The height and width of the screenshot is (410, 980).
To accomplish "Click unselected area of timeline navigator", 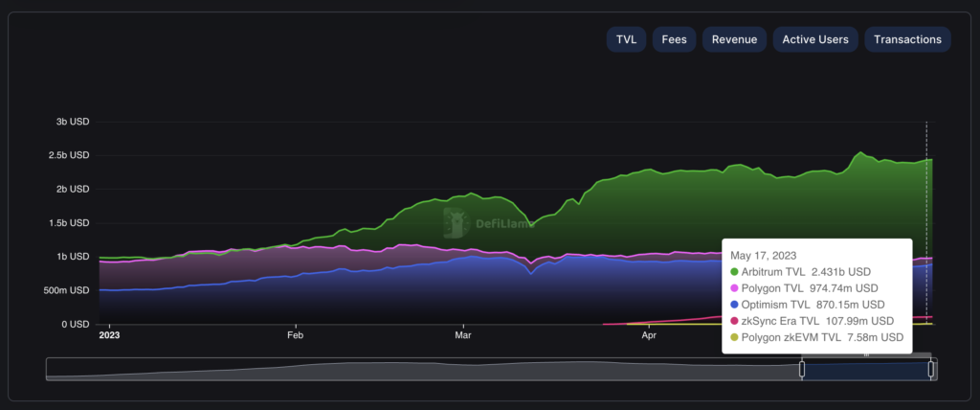I will pos(424,370).
